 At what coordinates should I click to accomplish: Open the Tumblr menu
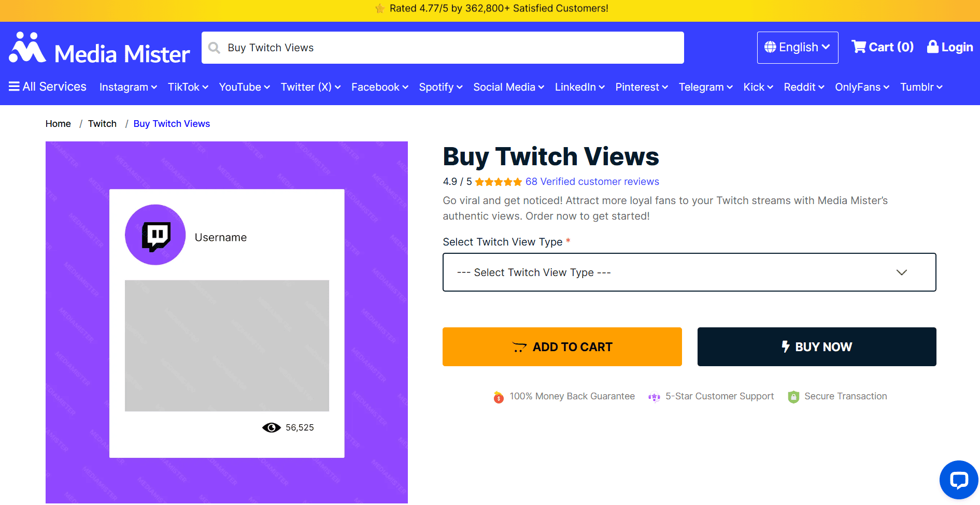[x=921, y=87]
